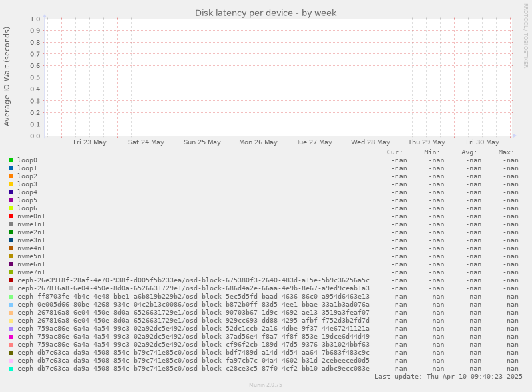Select the nvme6n1 legend label
The width and height of the screenshot is (532, 392).
(x=31, y=264)
